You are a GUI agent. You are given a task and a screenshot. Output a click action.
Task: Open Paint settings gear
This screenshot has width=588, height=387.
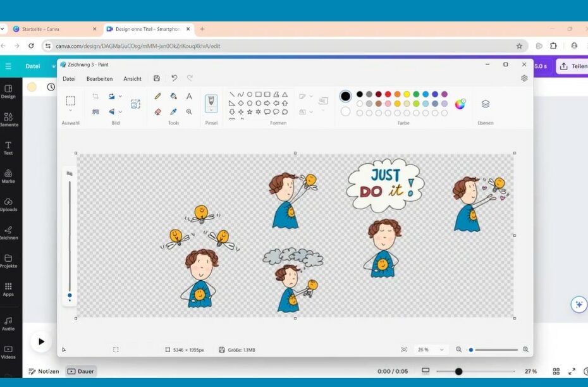pyautogui.click(x=524, y=78)
